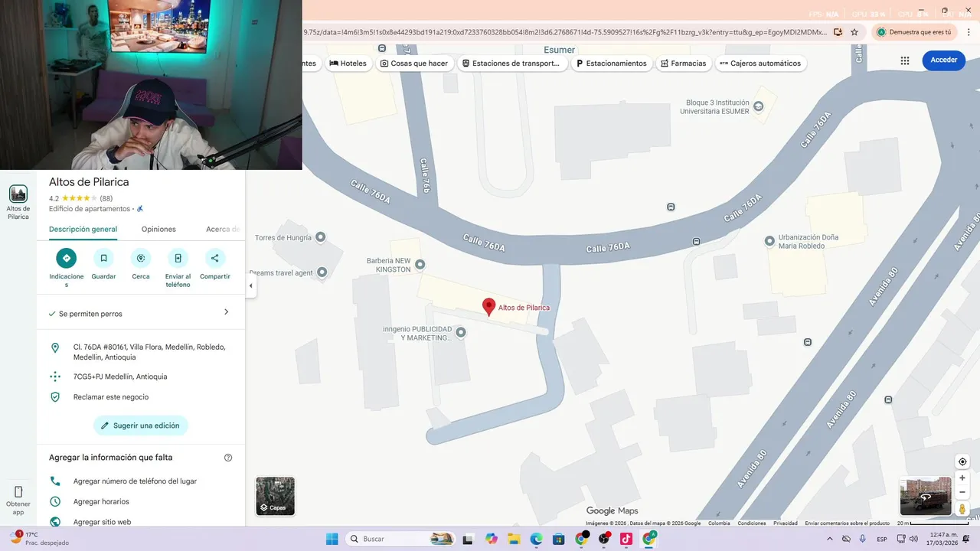Click Obtener app phone icon
This screenshot has height=551, width=980.
pos(18,491)
